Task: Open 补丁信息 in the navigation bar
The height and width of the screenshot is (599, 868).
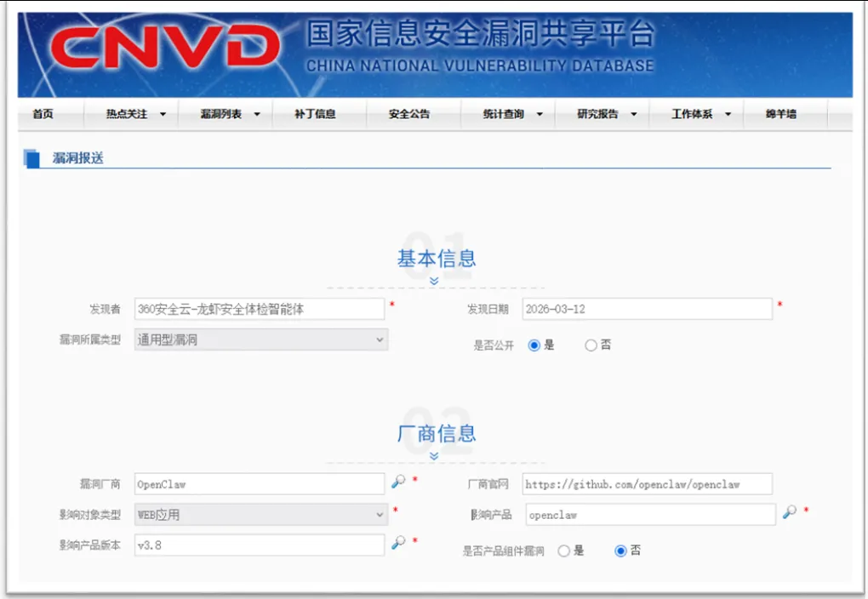Action: pyautogui.click(x=315, y=114)
